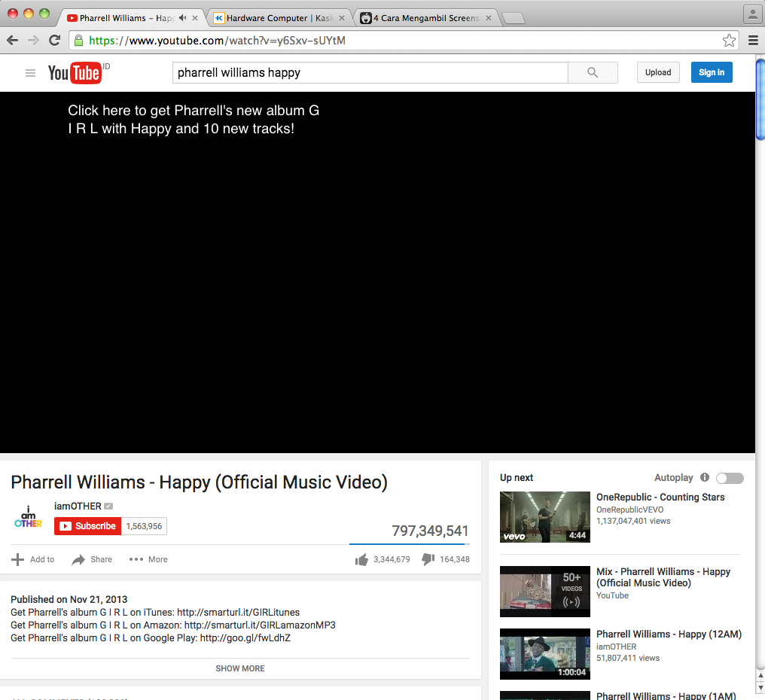765x700 pixels.
Task: Click the Add to plus icon
Action: [17, 559]
